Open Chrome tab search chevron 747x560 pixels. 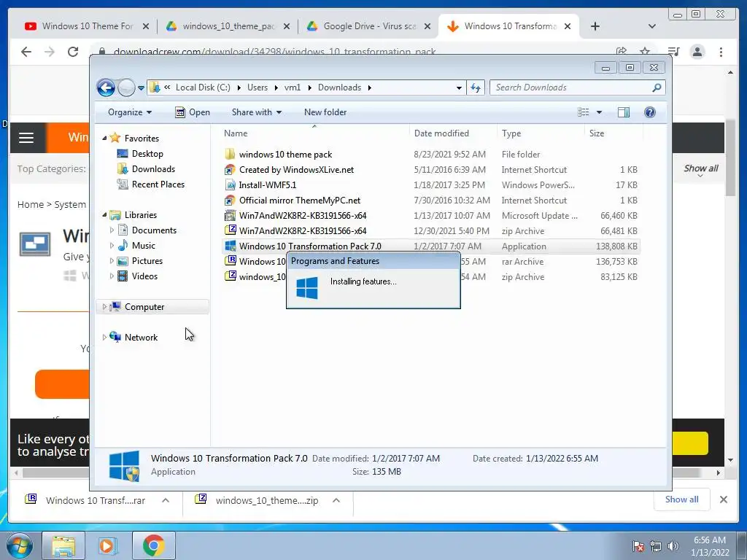pyautogui.click(x=652, y=26)
